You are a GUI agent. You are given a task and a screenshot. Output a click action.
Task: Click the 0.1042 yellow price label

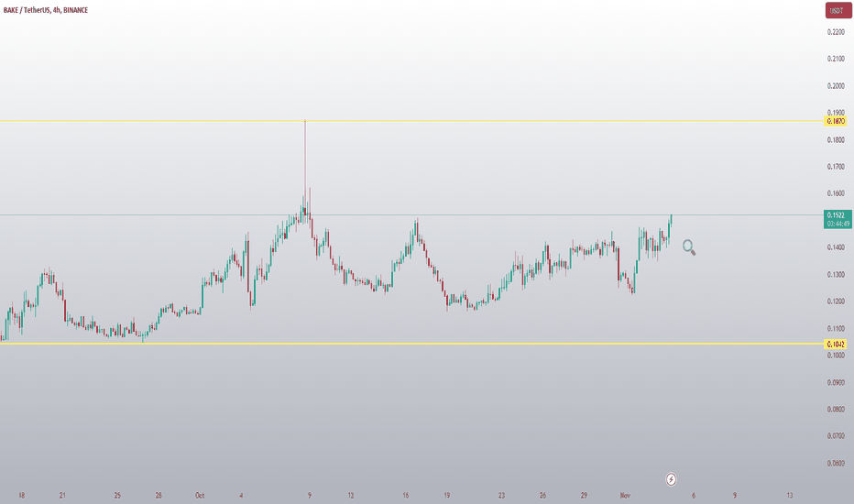836,344
